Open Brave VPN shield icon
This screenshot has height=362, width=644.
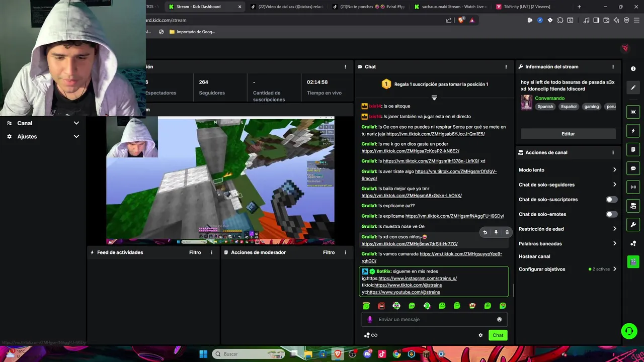626,20
